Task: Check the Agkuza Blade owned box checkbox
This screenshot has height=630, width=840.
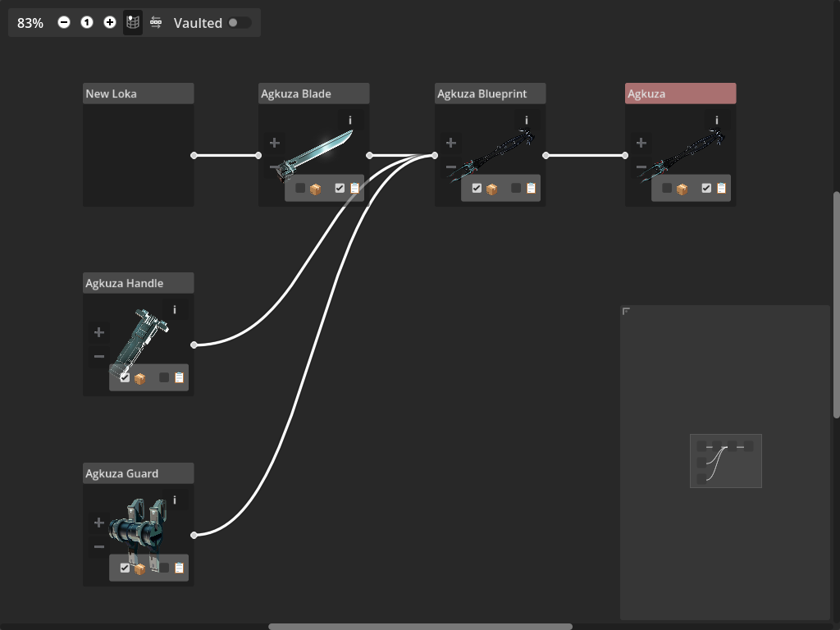Action: tap(300, 188)
